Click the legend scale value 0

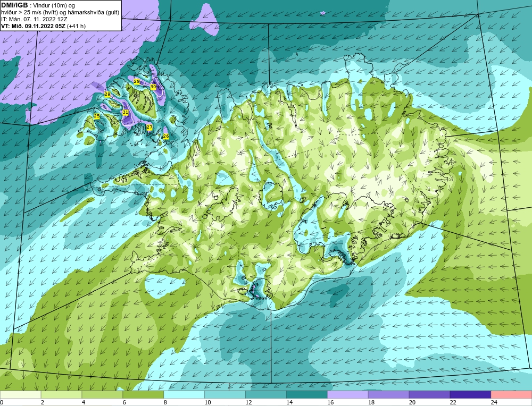[x=2, y=402]
